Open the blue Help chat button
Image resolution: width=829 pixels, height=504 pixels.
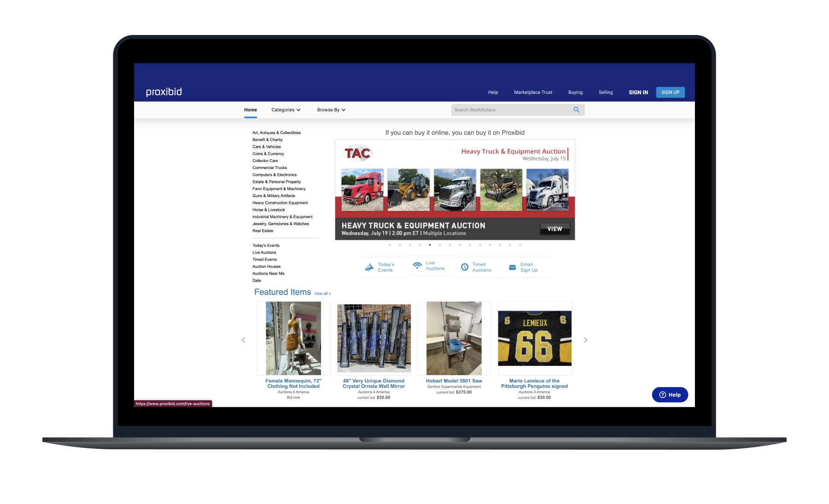pyautogui.click(x=670, y=394)
